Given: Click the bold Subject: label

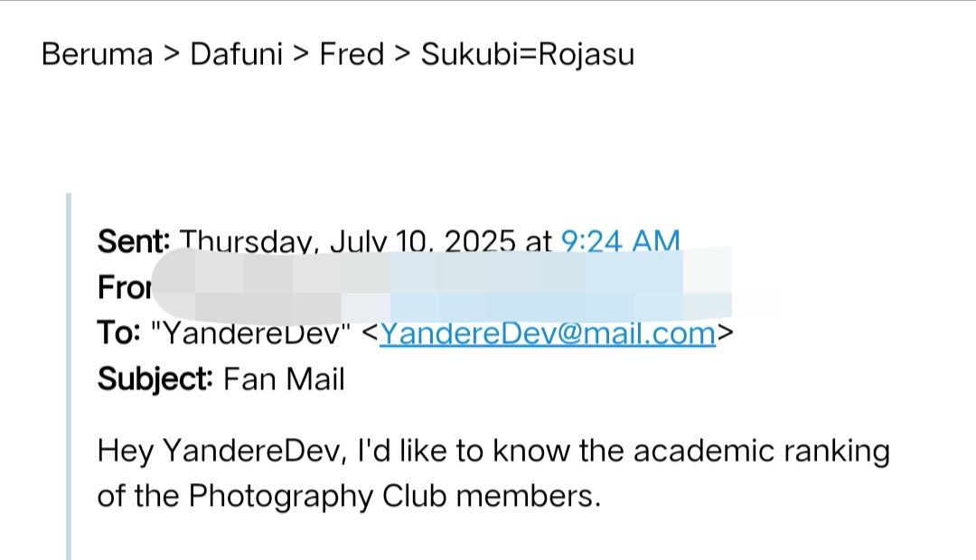Looking at the screenshot, I should [x=155, y=378].
